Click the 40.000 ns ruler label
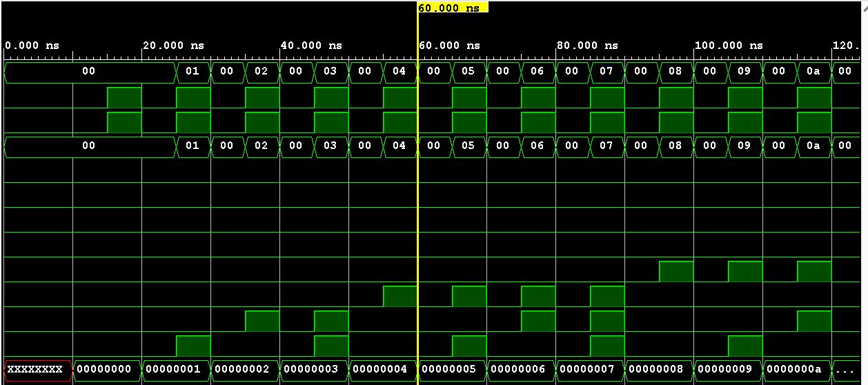868x385 pixels. pyautogui.click(x=311, y=46)
